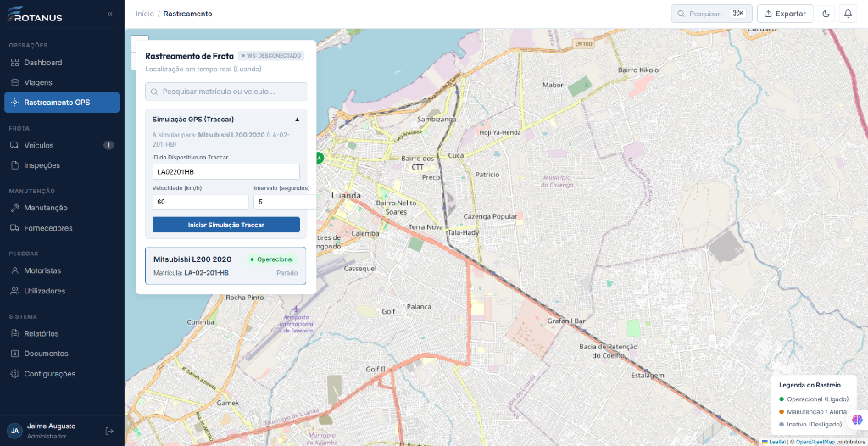Click the Rastreamento de Frota heading
Image resolution: width=868 pixels, height=446 pixels.
click(189, 56)
